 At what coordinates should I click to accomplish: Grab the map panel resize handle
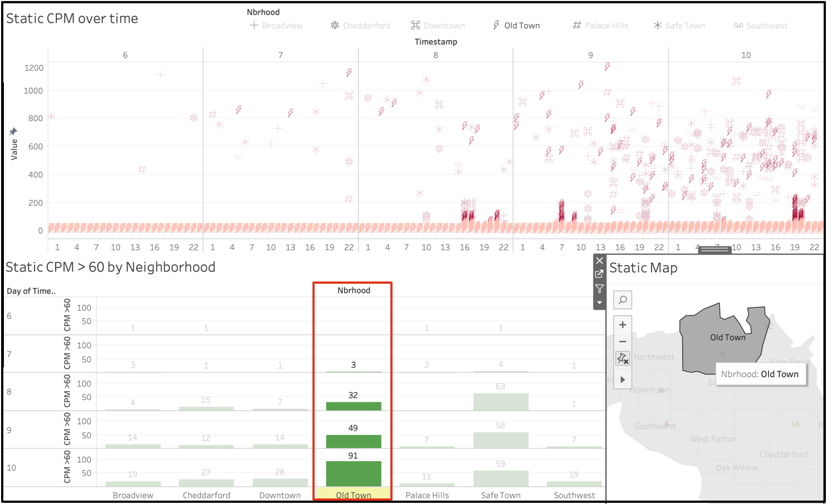coord(715,250)
